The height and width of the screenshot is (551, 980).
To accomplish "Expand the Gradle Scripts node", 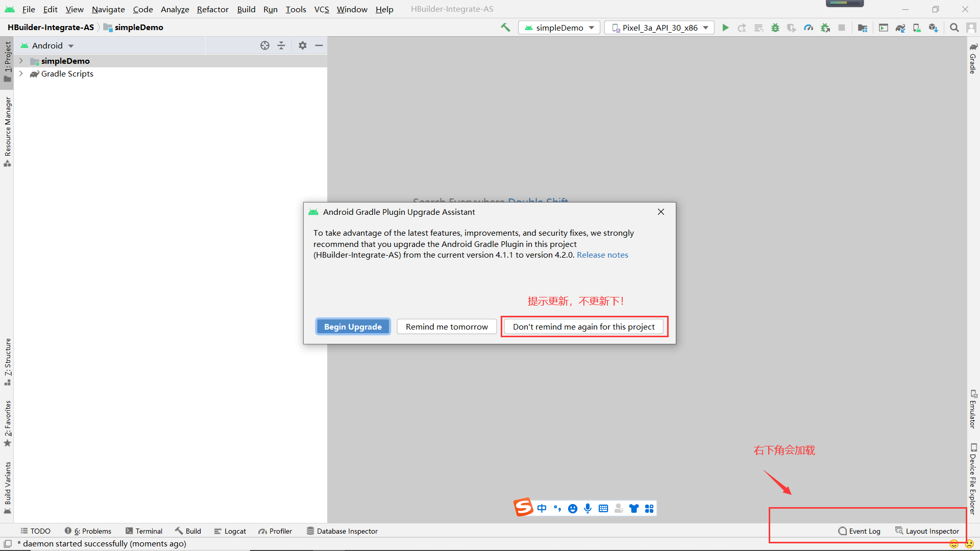I will coord(21,73).
